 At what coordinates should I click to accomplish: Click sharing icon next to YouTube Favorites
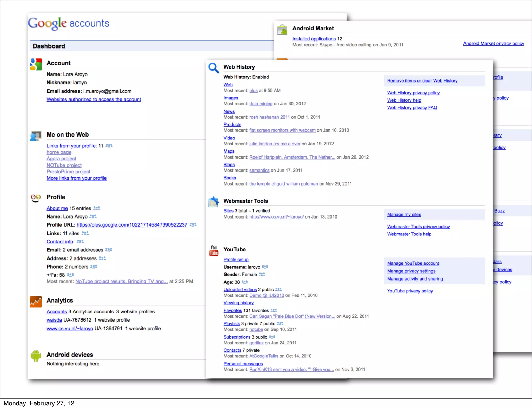(274, 310)
